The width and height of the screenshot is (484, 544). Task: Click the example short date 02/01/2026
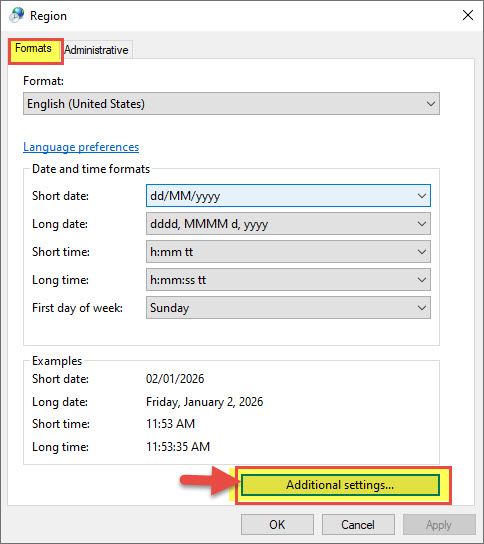pyautogui.click(x=175, y=379)
